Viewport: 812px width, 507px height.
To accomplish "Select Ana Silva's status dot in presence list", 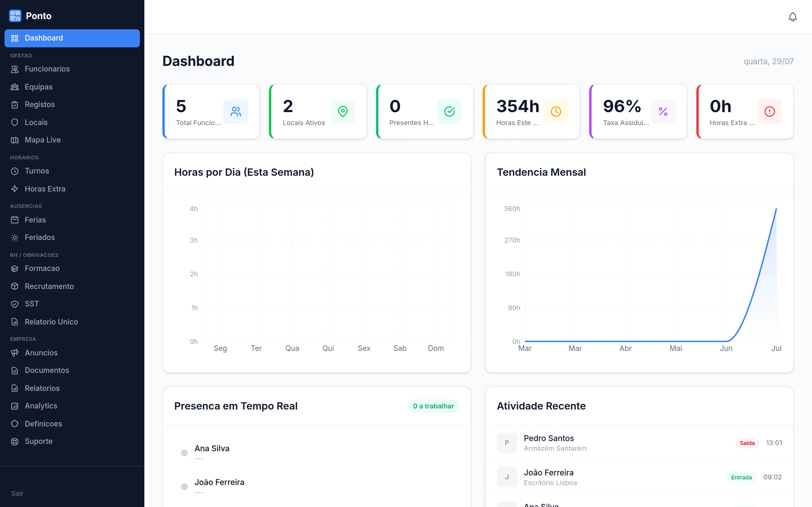I will tap(184, 453).
